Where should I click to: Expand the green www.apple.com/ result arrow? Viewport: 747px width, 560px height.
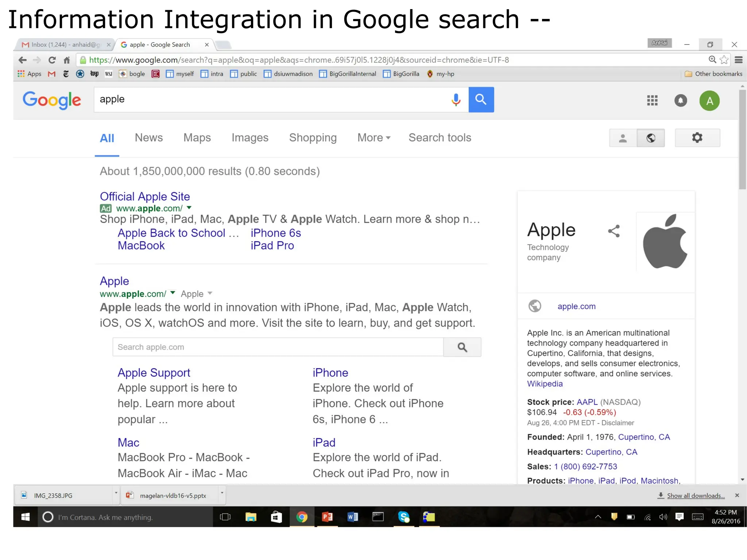(173, 293)
